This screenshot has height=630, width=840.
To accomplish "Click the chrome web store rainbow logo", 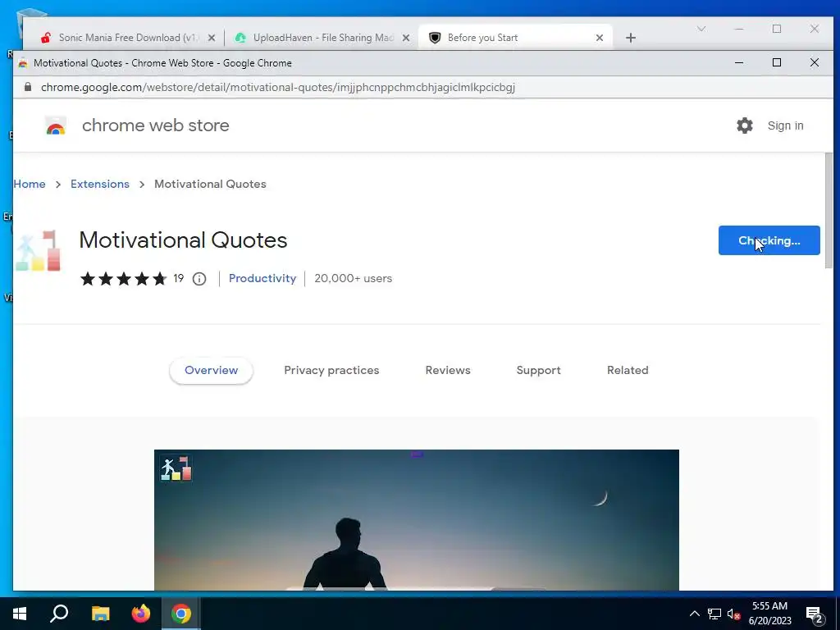I will pyautogui.click(x=56, y=126).
